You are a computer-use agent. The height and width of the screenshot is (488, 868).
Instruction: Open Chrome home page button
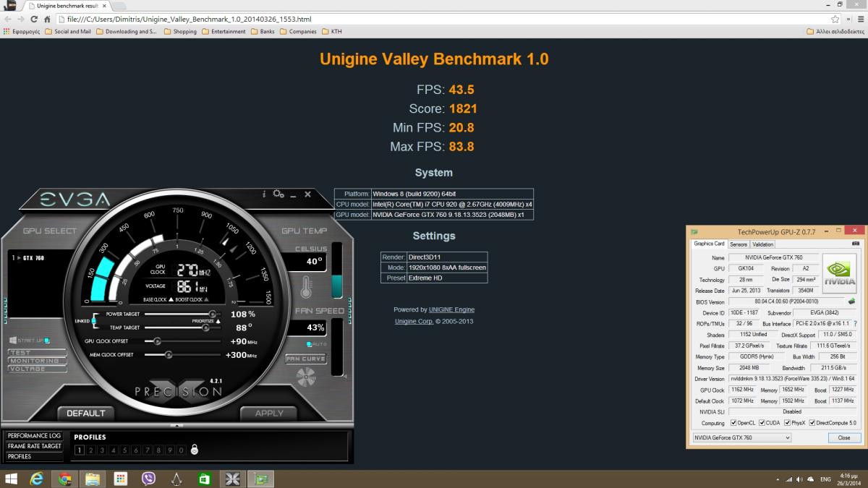[x=47, y=19]
